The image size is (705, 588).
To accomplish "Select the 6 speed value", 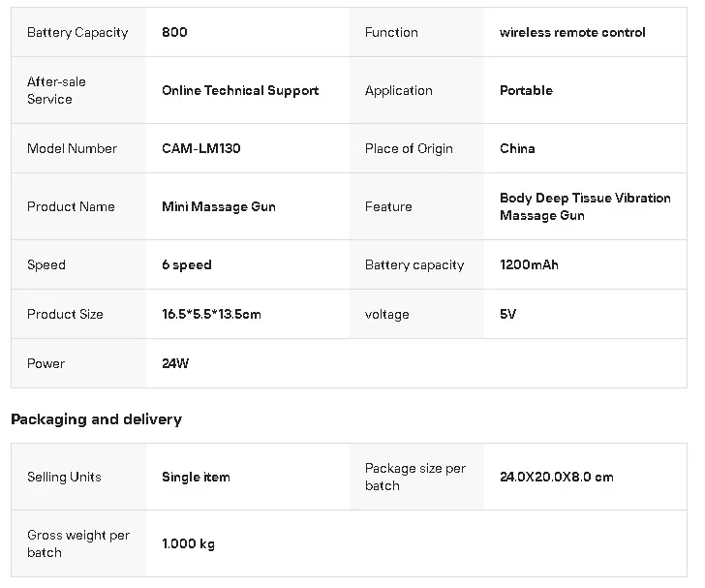I will coord(187,265).
